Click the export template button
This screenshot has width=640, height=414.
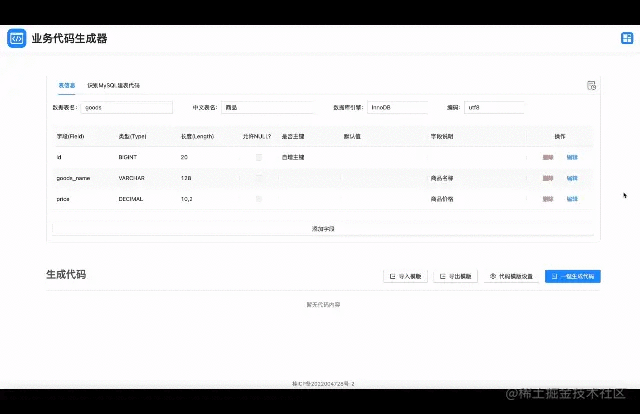click(456, 276)
